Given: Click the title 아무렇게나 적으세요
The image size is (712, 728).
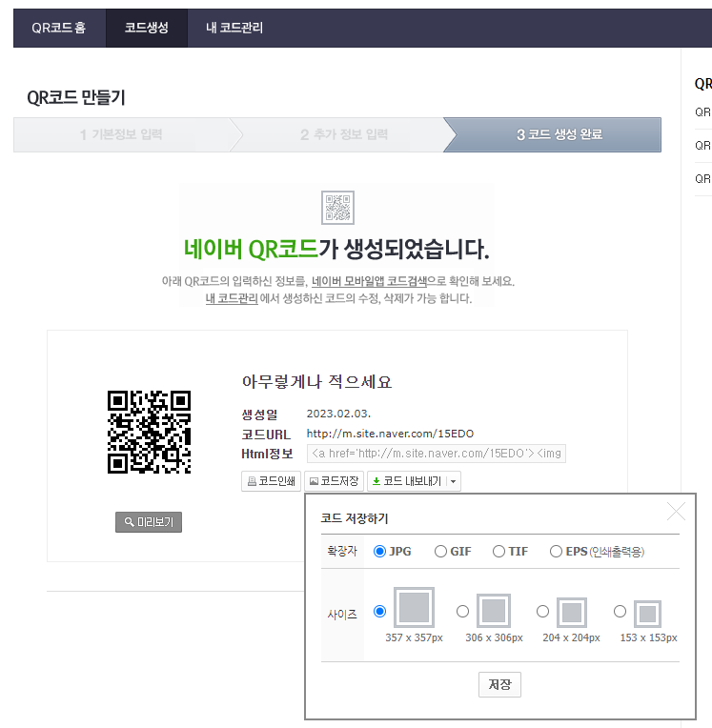Looking at the screenshot, I should [316, 382].
